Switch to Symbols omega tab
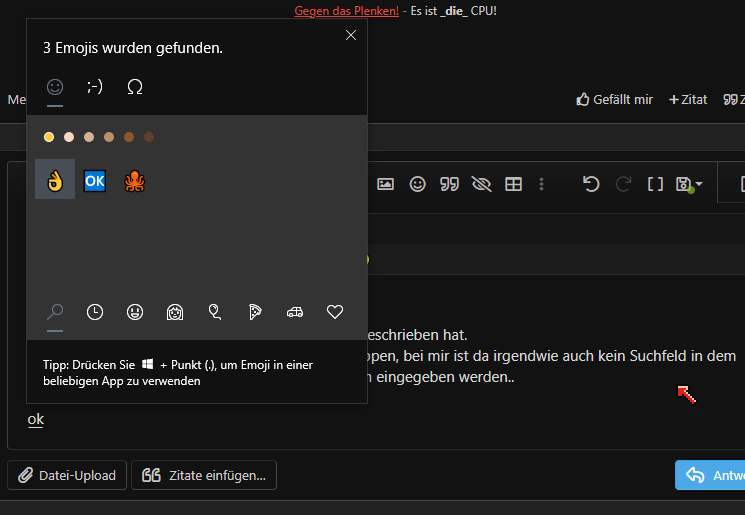The height and width of the screenshot is (515, 745). [135, 87]
